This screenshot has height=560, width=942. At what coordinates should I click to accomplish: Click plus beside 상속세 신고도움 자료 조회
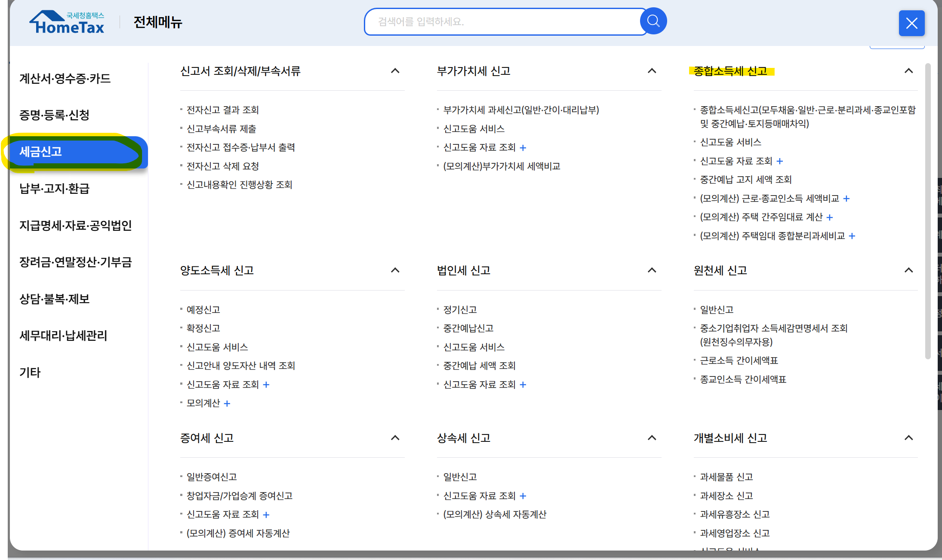click(523, 496)
